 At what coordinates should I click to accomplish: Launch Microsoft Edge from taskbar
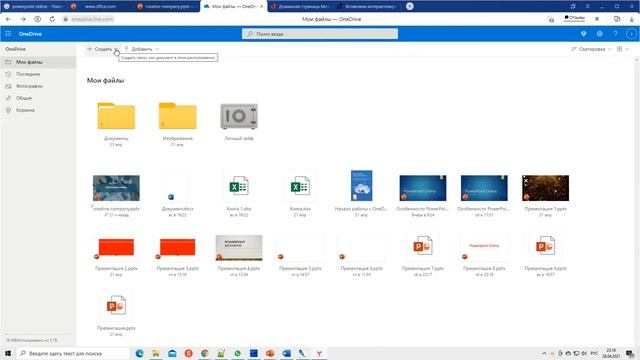[139, 353]
